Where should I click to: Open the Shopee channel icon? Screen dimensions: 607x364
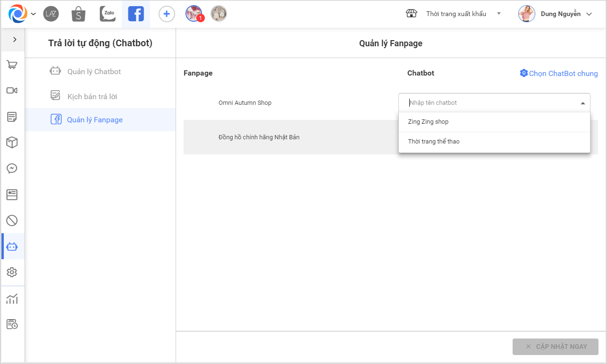click(78, 14)
